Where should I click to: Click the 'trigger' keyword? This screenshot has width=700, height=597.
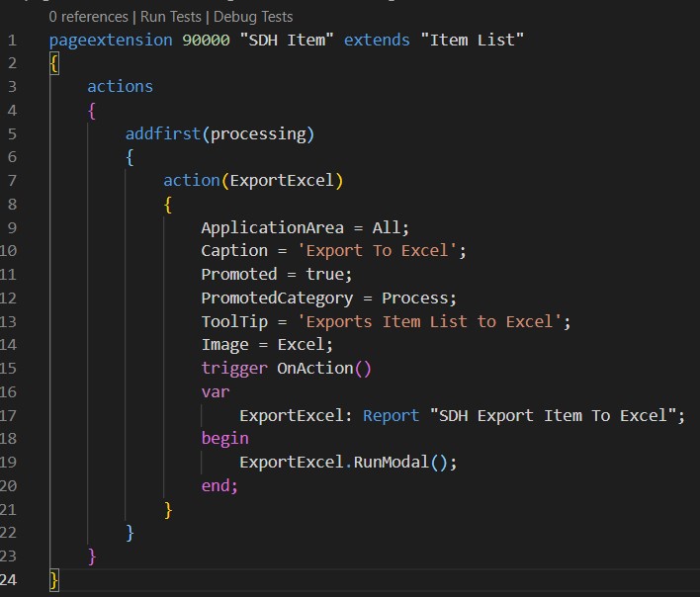coord(234,369)
